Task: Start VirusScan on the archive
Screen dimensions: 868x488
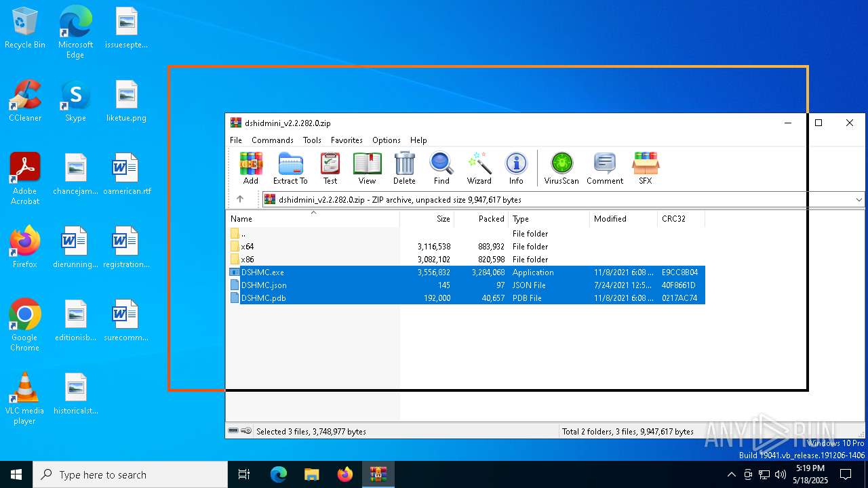Action: click(561, 168)
